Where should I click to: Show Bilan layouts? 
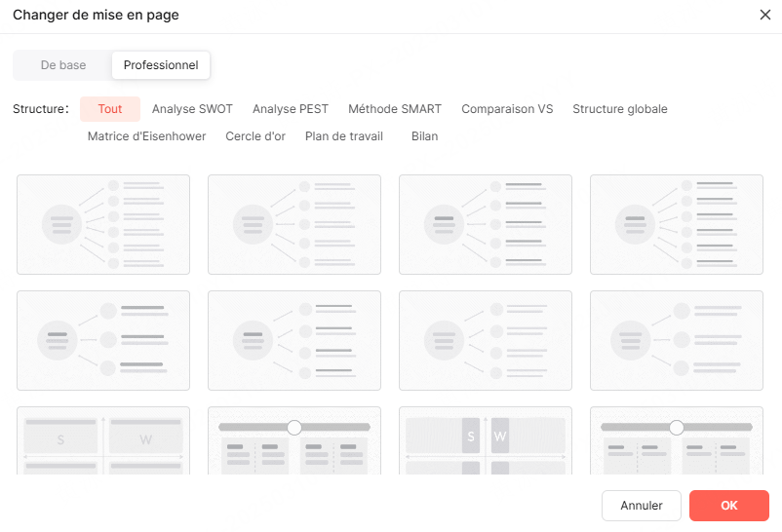[x=424, y=136]
